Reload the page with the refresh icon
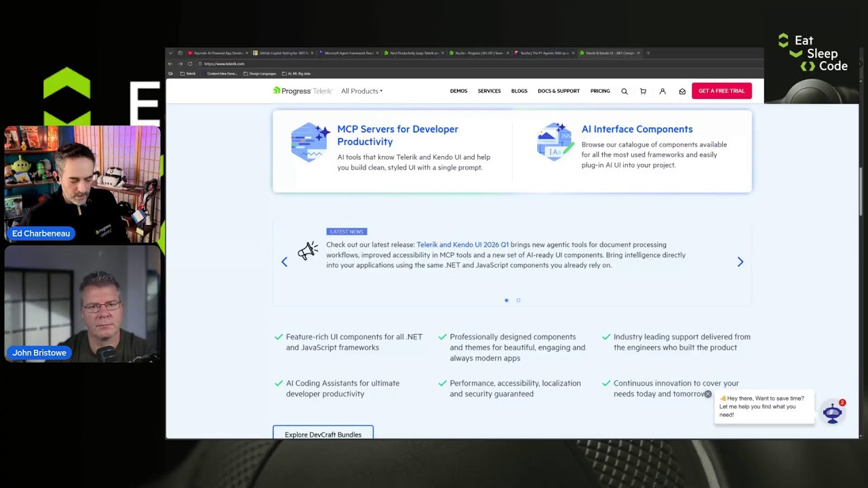Viewport: 868px width, 488px height. point(190,64)
